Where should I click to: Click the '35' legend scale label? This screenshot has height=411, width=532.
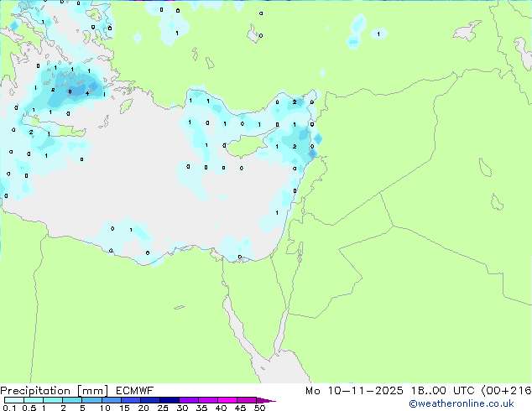(x=201, y=408)
